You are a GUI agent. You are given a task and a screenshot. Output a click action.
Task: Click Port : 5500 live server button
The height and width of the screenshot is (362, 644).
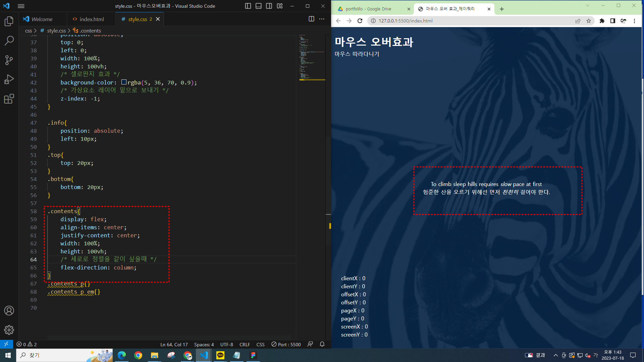[x=286, y=344]
